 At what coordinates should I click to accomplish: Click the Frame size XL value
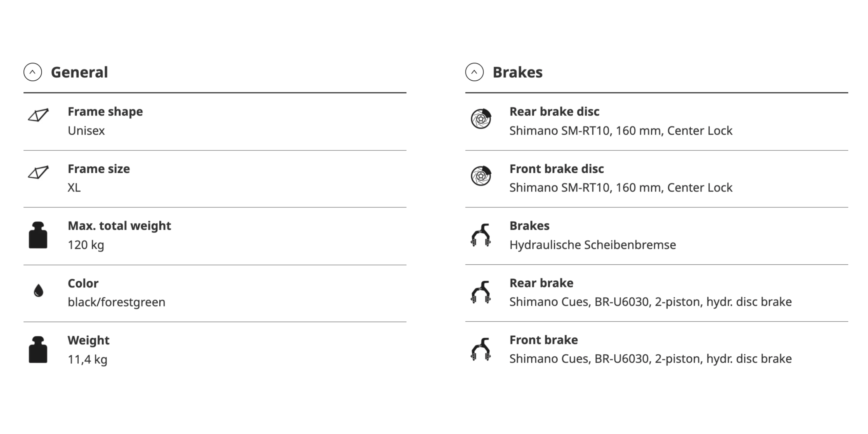74,188
